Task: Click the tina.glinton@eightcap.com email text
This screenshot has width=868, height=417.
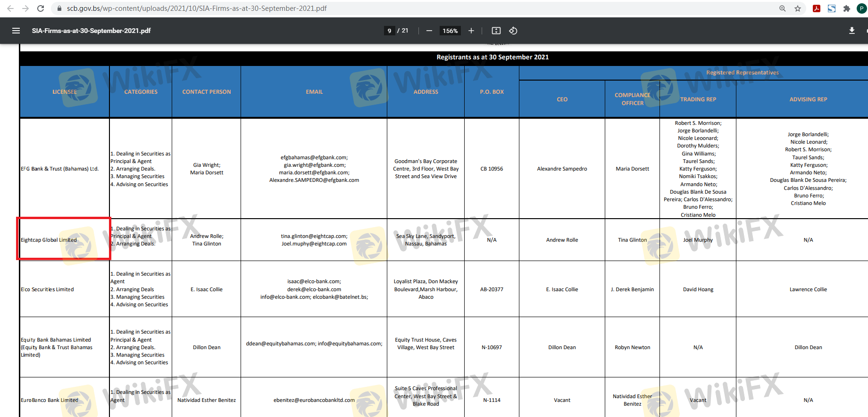Action: (x=314, y=236)
